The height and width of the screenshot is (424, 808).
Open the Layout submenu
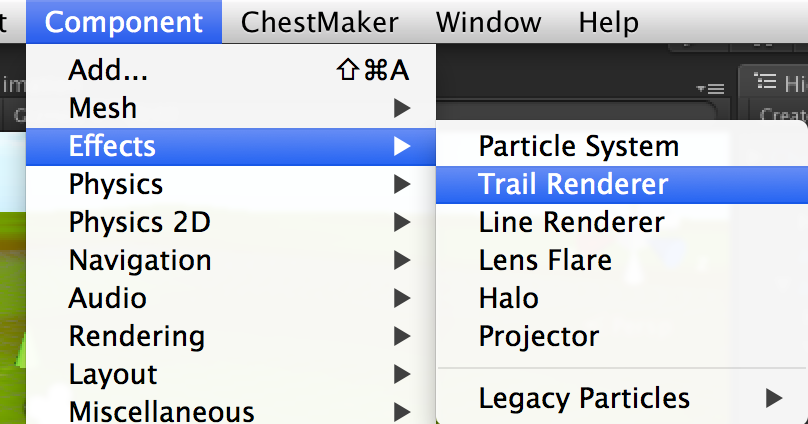click(x=231, y=375)
